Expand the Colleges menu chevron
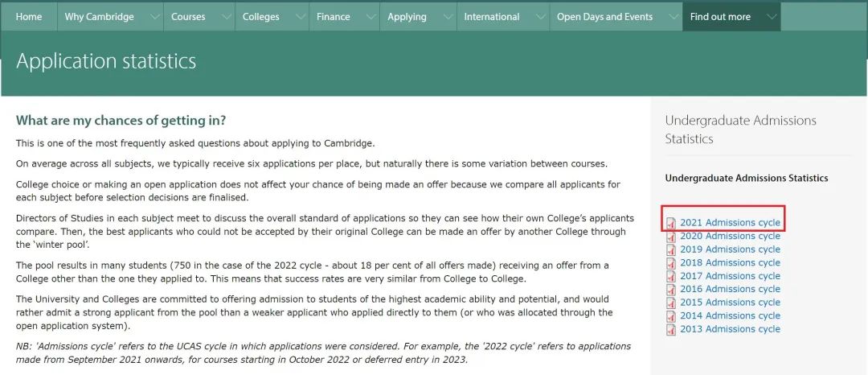Image resolution: width=868 pixels, height=375 pixels. 300,17
